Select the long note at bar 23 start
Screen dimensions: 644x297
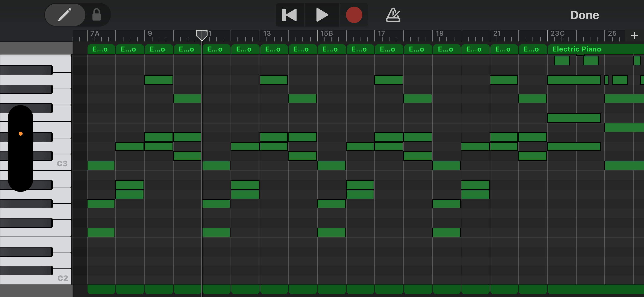[x=574, y=80]
